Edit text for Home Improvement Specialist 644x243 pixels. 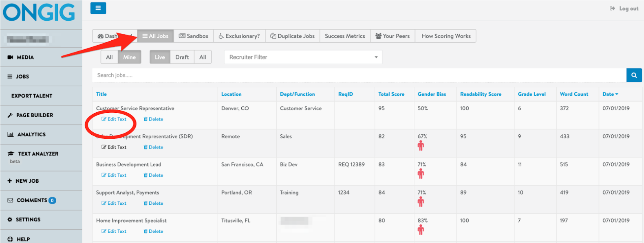pos(114,231)
